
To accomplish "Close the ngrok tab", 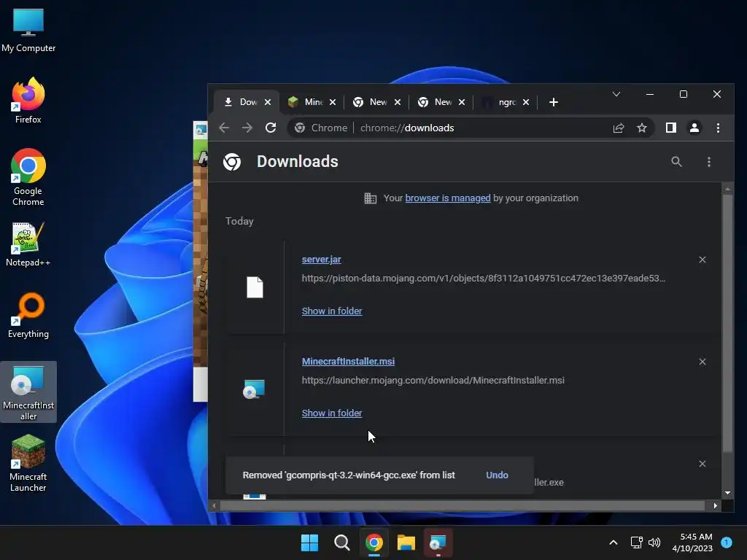I will click(526, 102).
